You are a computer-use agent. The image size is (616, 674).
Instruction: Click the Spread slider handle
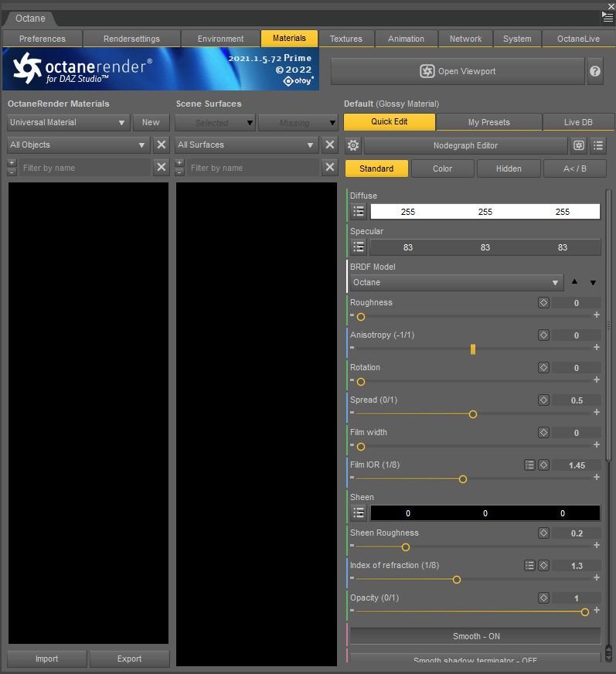(x=473, y=414)
